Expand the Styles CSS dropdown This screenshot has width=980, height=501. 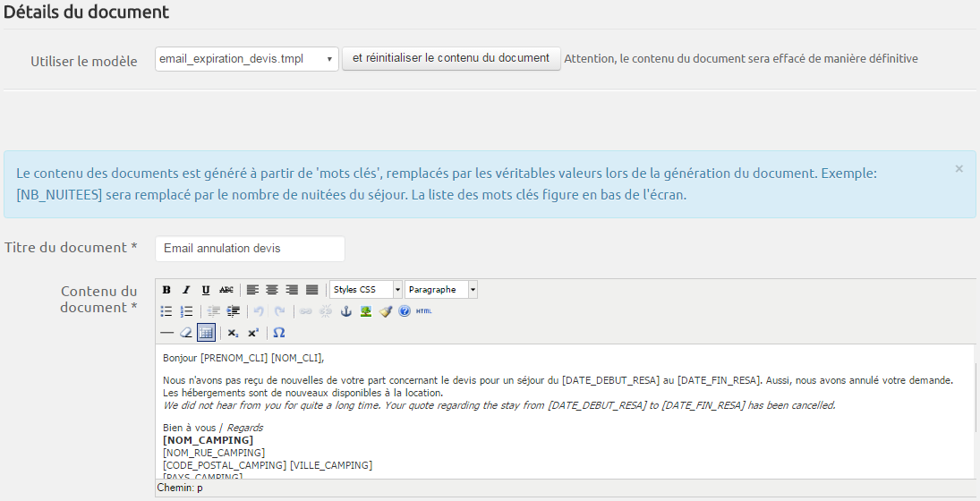pyautogui.click(x=366, y=290)
